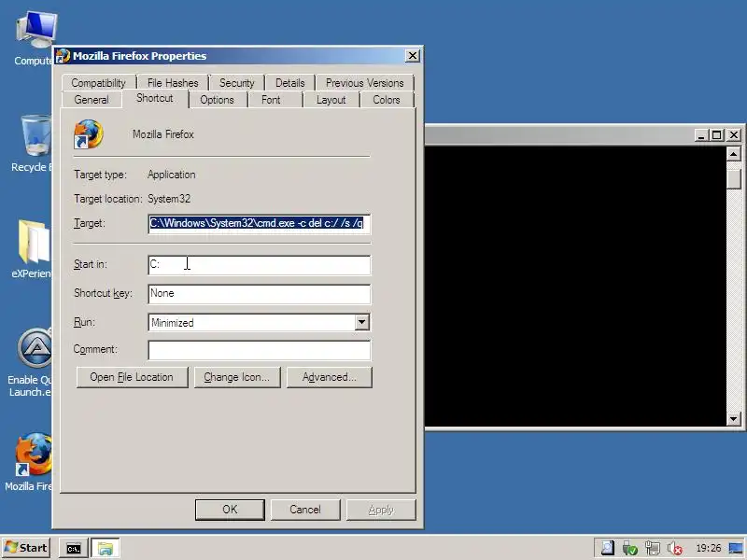Screen dimensions: 747x560
Task: Click scroll down arrow in console window
Action: click(734, 418)
